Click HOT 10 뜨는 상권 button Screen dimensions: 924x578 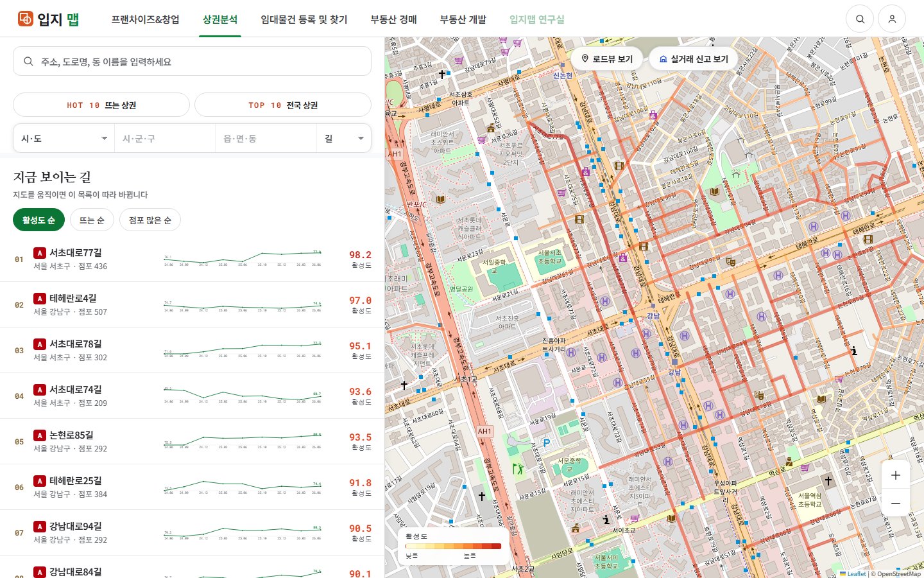click(x=101, y=105)
